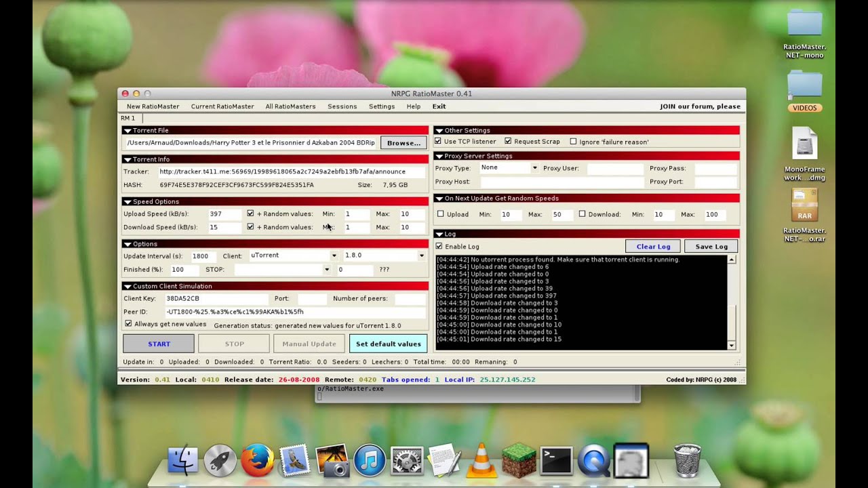Open iTunes from the dock
Screen dimensions: 868x488
coord(370,461)
